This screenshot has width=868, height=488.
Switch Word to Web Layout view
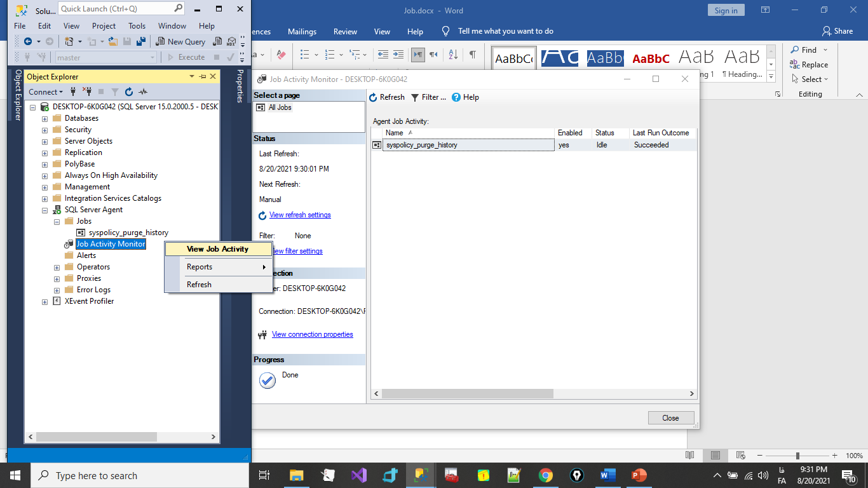(740, 456)
